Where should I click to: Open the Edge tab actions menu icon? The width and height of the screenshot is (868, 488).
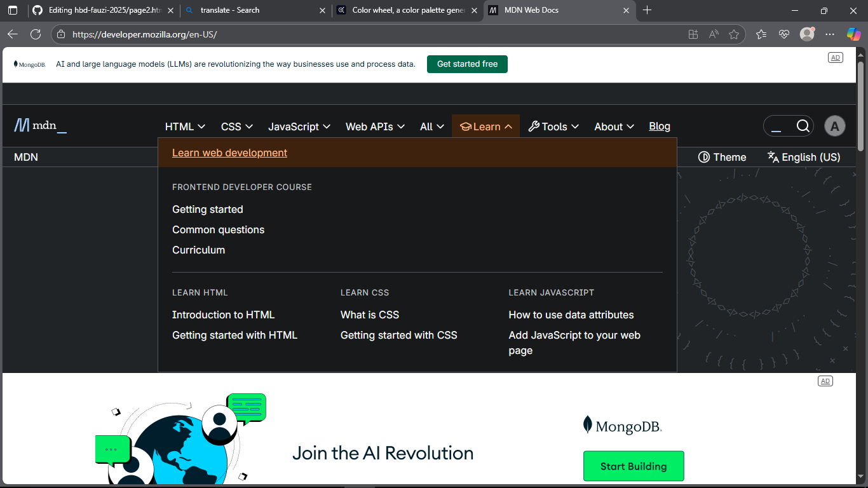tap(13, 10)
